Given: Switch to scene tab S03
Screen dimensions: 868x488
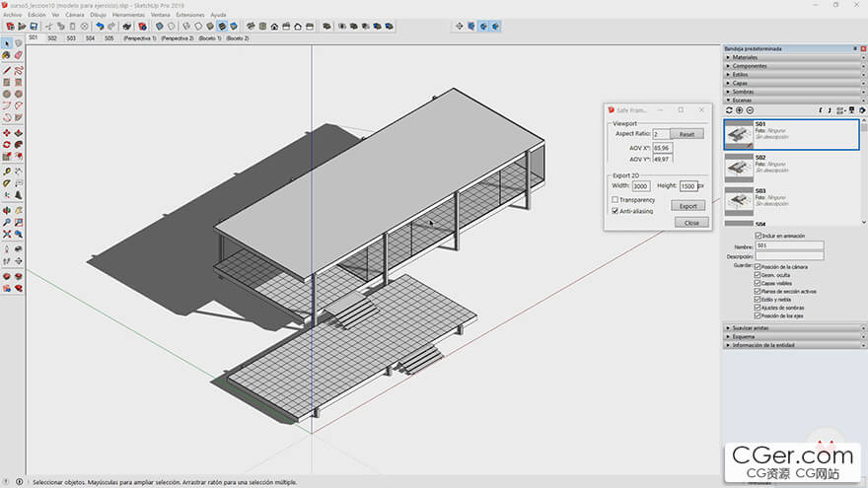Looking at the screenshot, I should (71, 38).
